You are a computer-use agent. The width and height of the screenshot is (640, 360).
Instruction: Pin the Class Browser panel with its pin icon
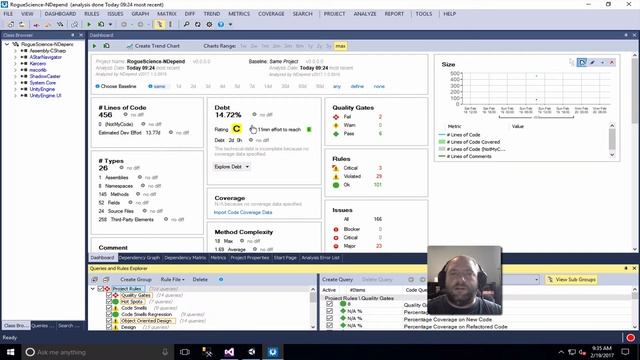point(73,35)
